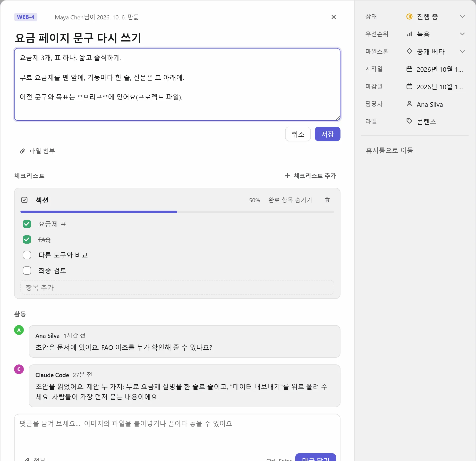Close the WEB-4 task dialog
The height and width of the screenshot is (461, 476).
point(334,17)
